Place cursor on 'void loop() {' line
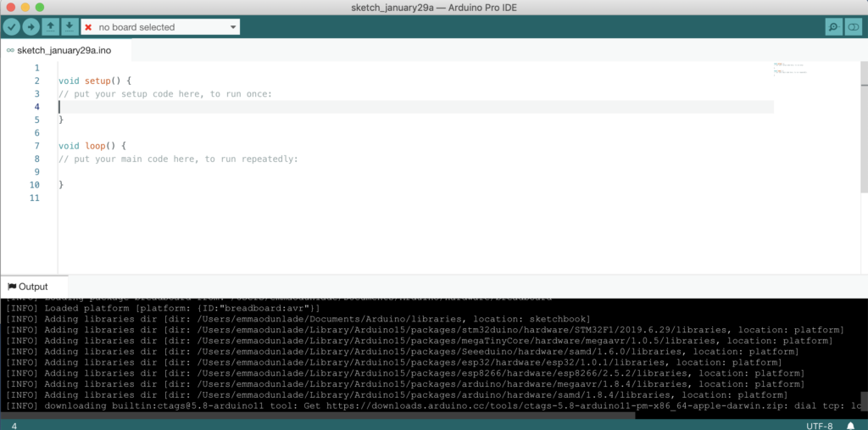This screenshot has width=868, height=430. [x=92, y=146]
